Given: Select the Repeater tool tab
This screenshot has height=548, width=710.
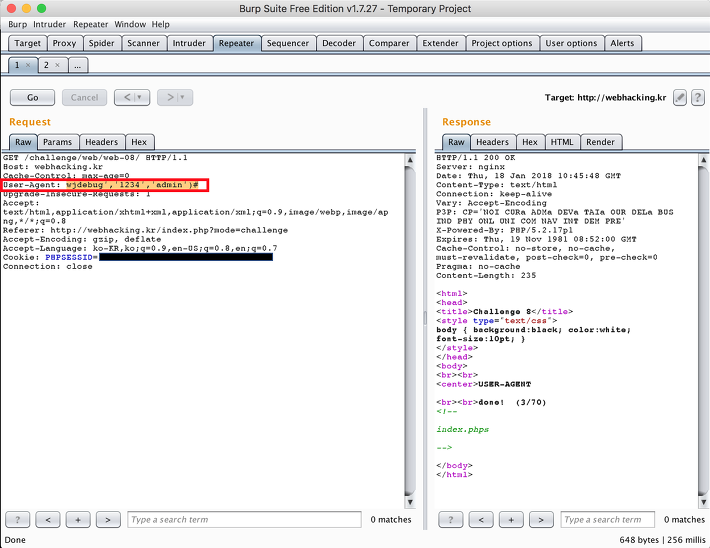Looking at the screenshot, I should pyautogui.click(x=236, y=43).
